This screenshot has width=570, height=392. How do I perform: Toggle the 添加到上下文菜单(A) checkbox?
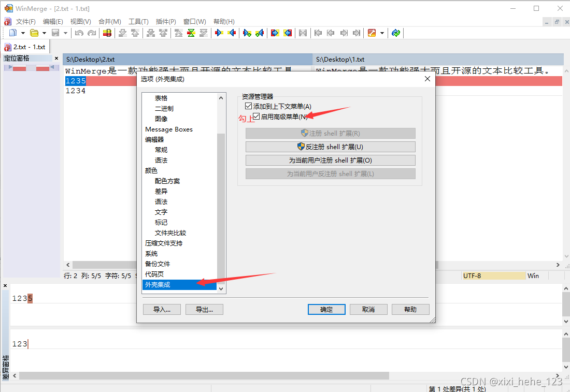click(249, 106)
